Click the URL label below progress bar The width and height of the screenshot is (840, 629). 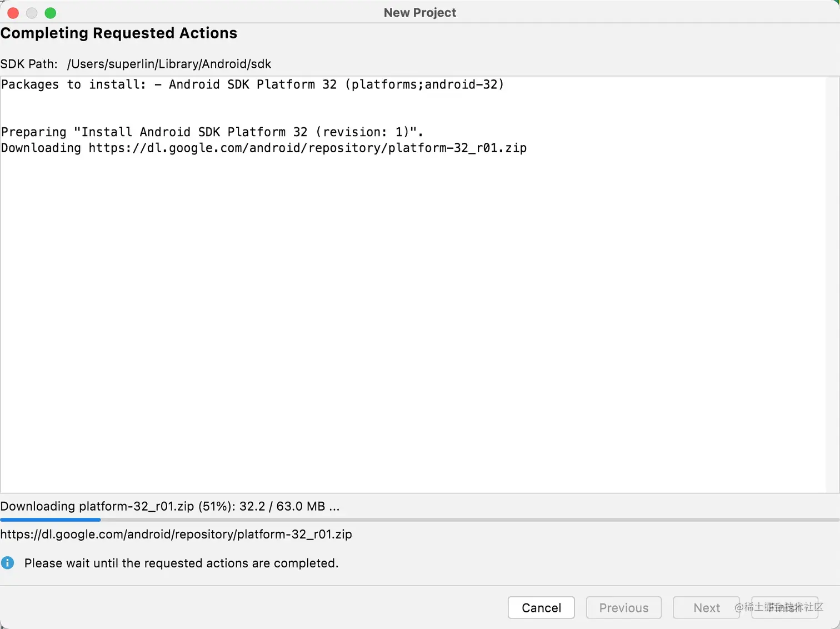point(176,534)
